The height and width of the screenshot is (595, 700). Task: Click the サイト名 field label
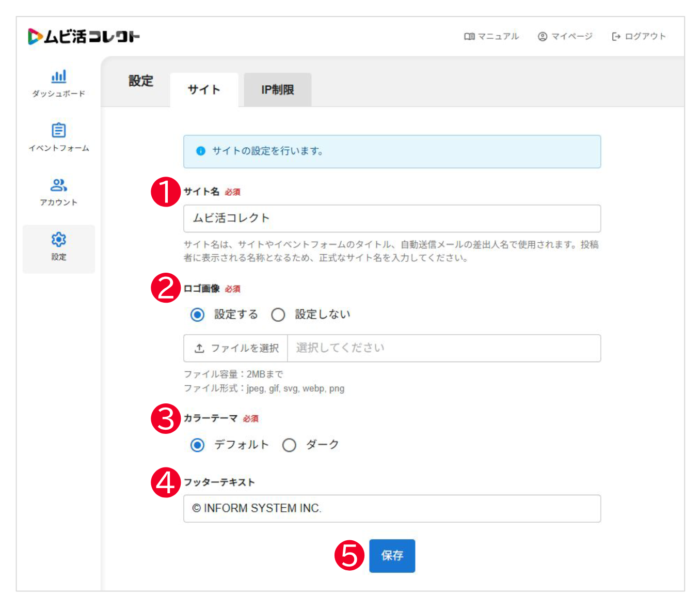[202, 192]
